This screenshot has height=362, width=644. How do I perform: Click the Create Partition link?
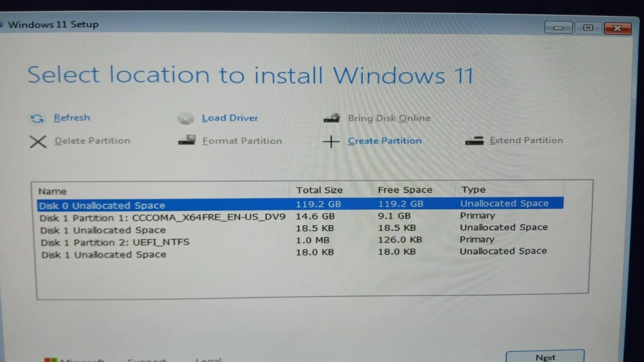(384, 141)
